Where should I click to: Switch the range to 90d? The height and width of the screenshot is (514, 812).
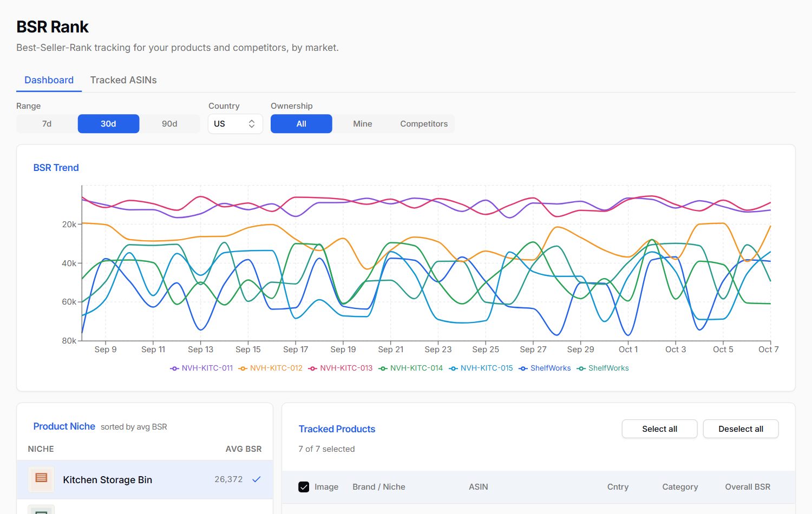pos(169,124)
